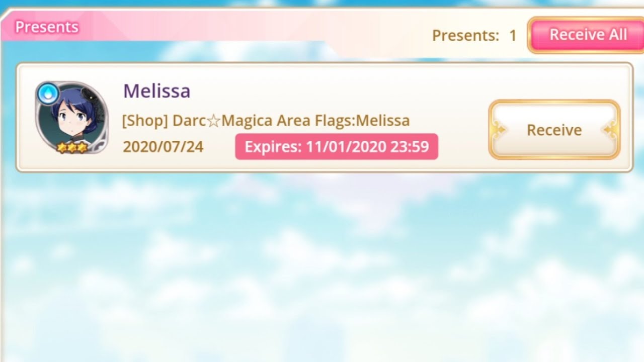The width and height of the screenshot is (644, 362).
Task: Tap the pink Expires 11/01/2020 badge
Action: pyautogui.click(x=337, y=147)
